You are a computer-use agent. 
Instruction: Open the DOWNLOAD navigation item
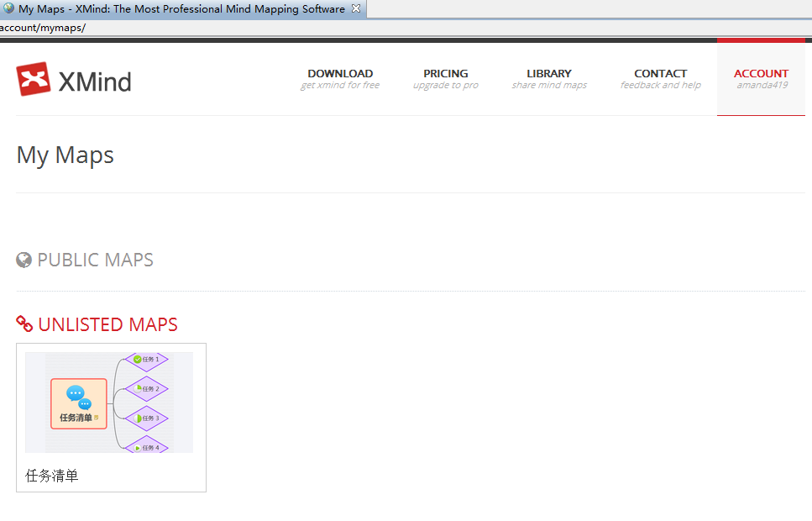pyautogui.click(x=340, y=78)
